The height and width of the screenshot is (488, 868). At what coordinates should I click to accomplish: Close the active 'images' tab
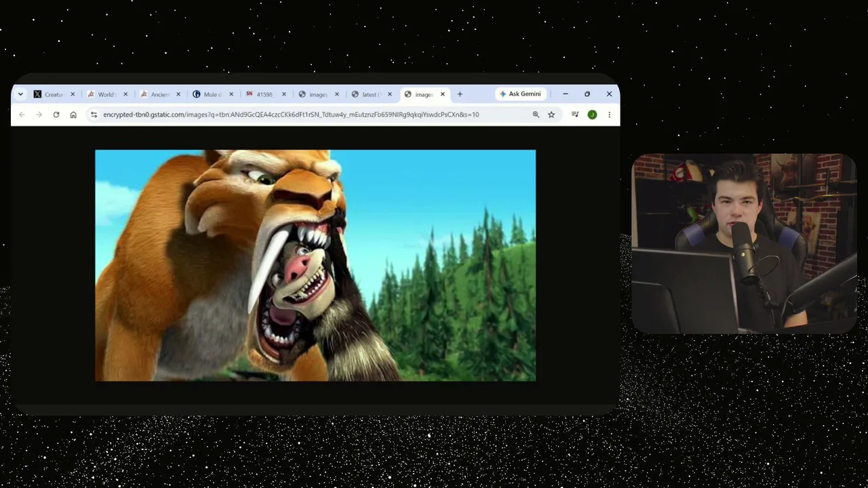[x=443, y=94]
